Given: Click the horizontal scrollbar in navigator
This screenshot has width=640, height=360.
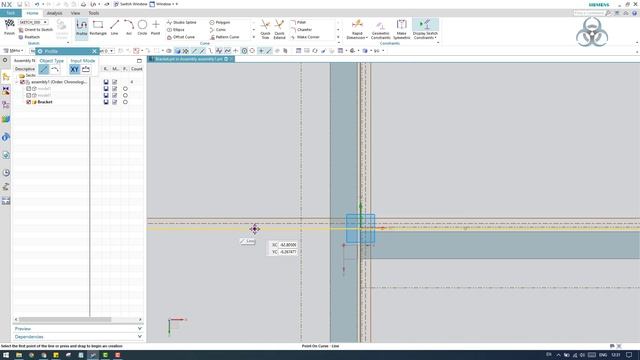Looking at the screenshot, I should 64,319.
